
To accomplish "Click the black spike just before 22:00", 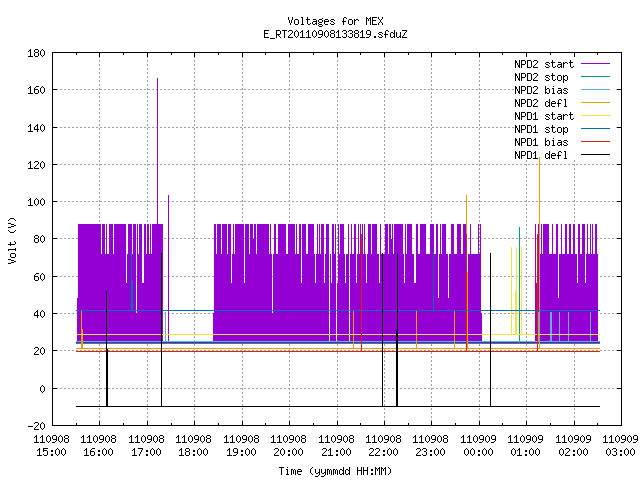I will (x=382, y=330).
